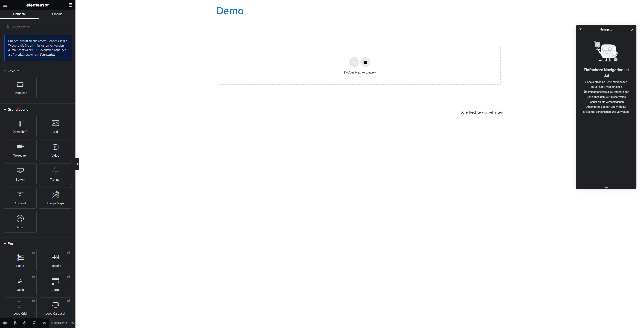Open revision history icon

(24, 323)
